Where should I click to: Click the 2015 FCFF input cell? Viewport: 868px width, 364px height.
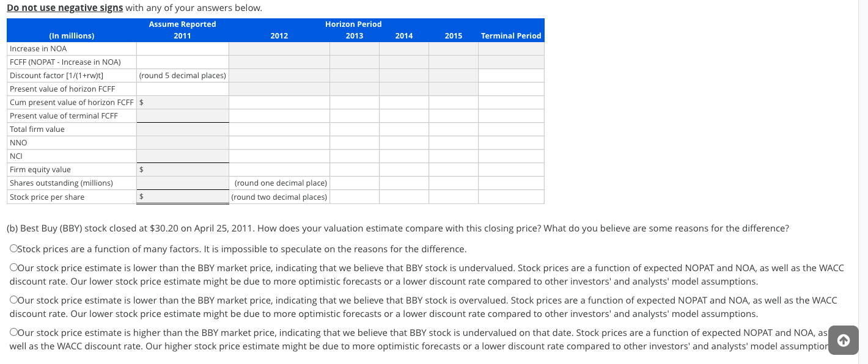pos(454,62)
